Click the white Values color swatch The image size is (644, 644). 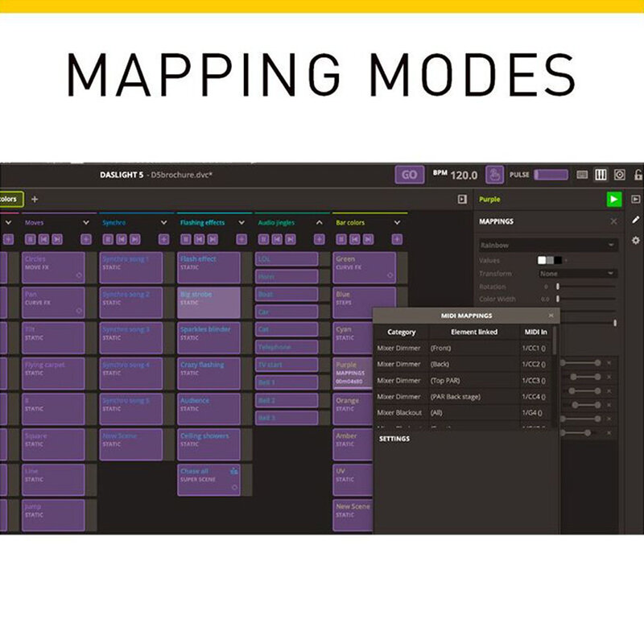point(541,259)
